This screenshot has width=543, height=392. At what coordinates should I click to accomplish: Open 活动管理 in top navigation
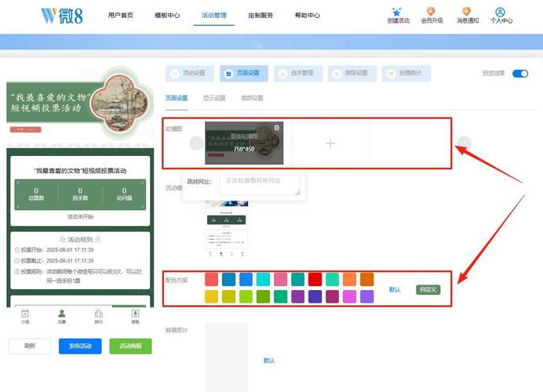(214, 15)
